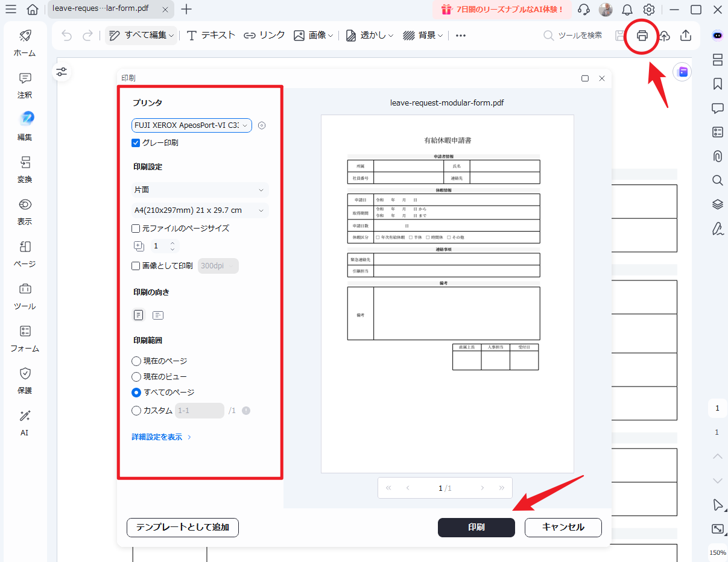Increase copies with up stepper arrow
The width and height of the screenshot is (728, 562).
coord(173,243)
